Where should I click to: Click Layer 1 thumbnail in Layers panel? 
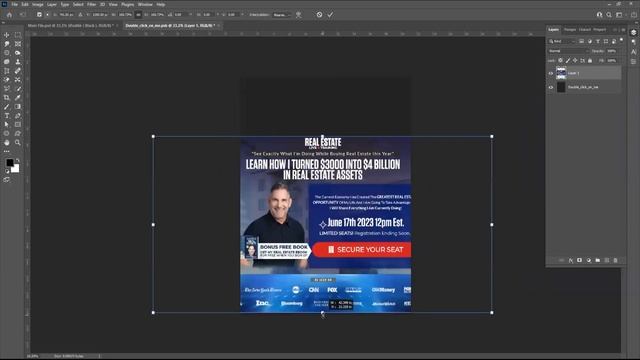[x=561, y=73]
